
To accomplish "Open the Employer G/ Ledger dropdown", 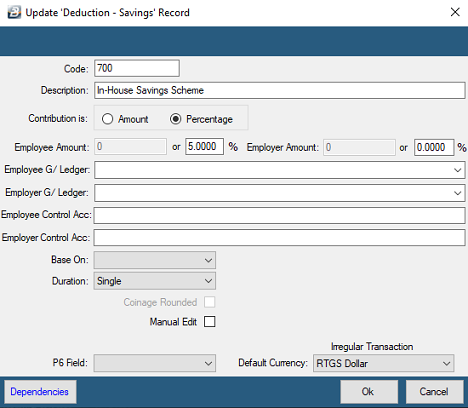I will click(x=280, y=193).
